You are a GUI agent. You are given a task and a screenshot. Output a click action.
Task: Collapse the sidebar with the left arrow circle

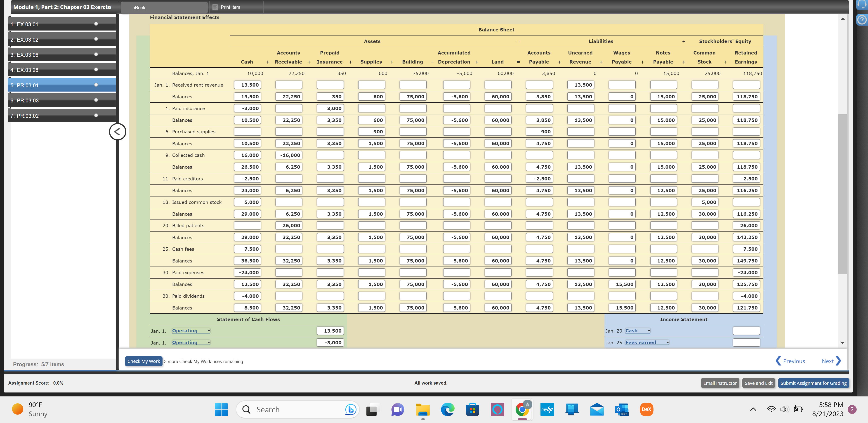point(117,131)
